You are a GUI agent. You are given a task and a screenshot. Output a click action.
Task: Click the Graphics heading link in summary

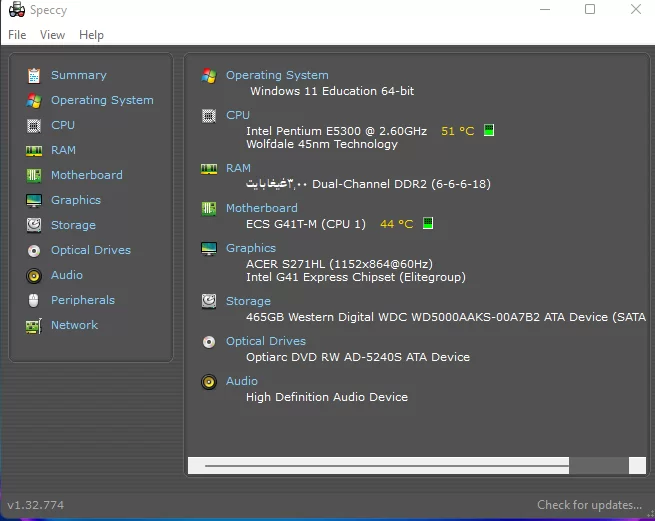pyautogui.click(x=251, y=248)
